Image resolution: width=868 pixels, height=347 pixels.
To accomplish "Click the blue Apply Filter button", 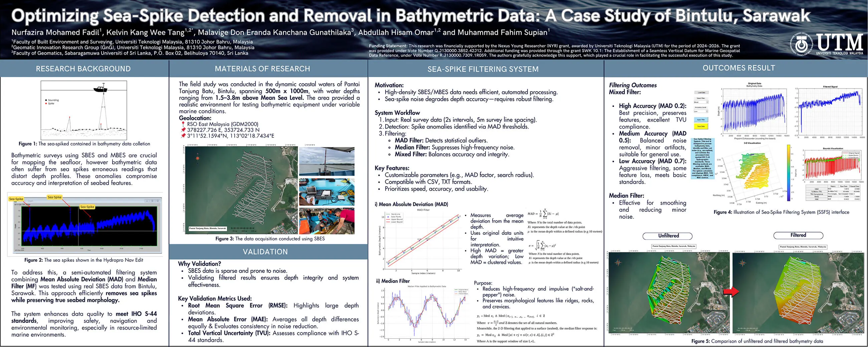I will coord(701,120).
